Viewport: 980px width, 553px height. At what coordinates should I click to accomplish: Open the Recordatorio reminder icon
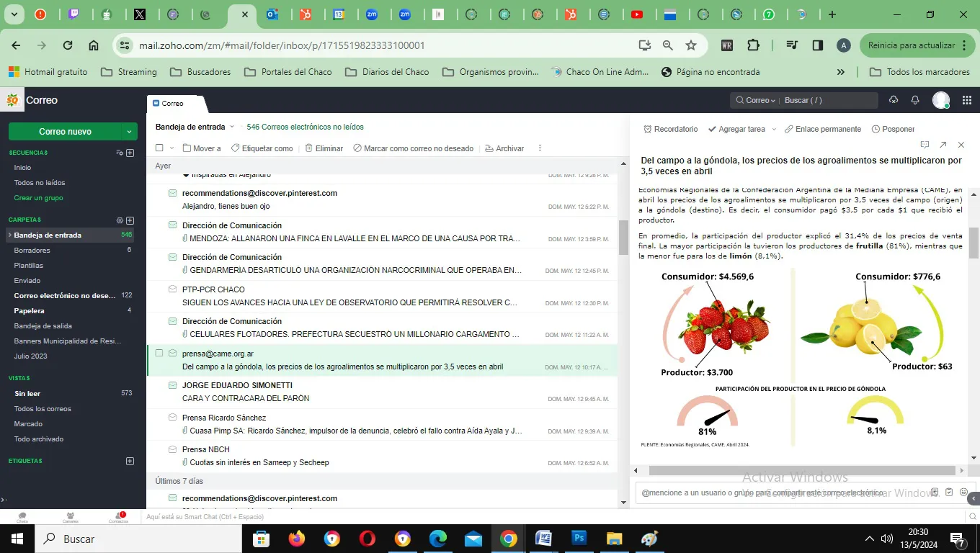647,130
